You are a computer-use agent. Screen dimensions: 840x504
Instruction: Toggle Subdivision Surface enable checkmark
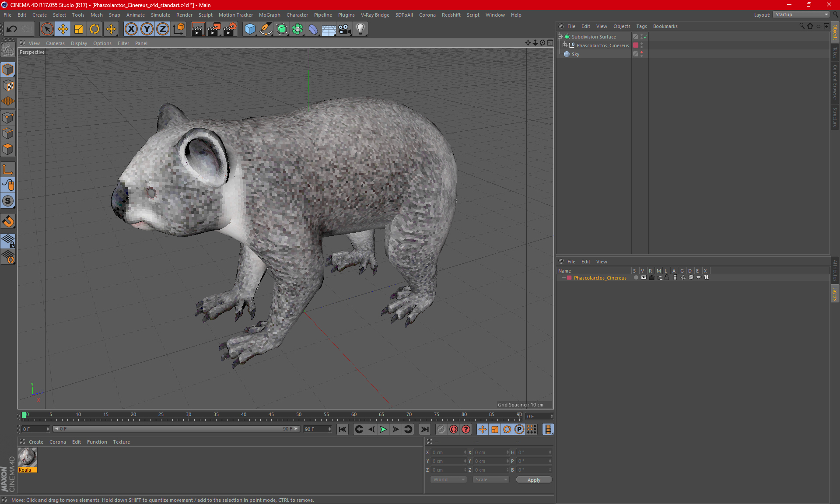click(x=646, y=37)
